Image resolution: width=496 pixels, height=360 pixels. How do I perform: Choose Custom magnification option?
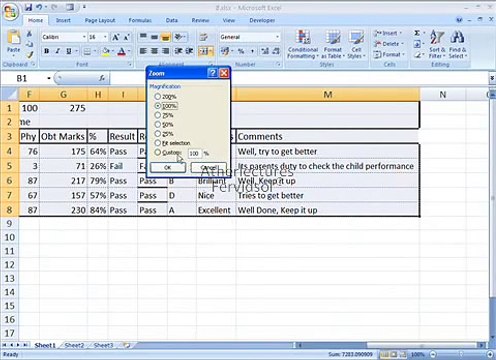click(x=158, y=152)
